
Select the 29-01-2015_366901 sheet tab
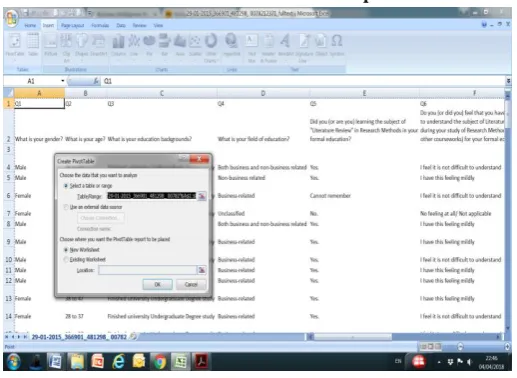click(79, 337)
